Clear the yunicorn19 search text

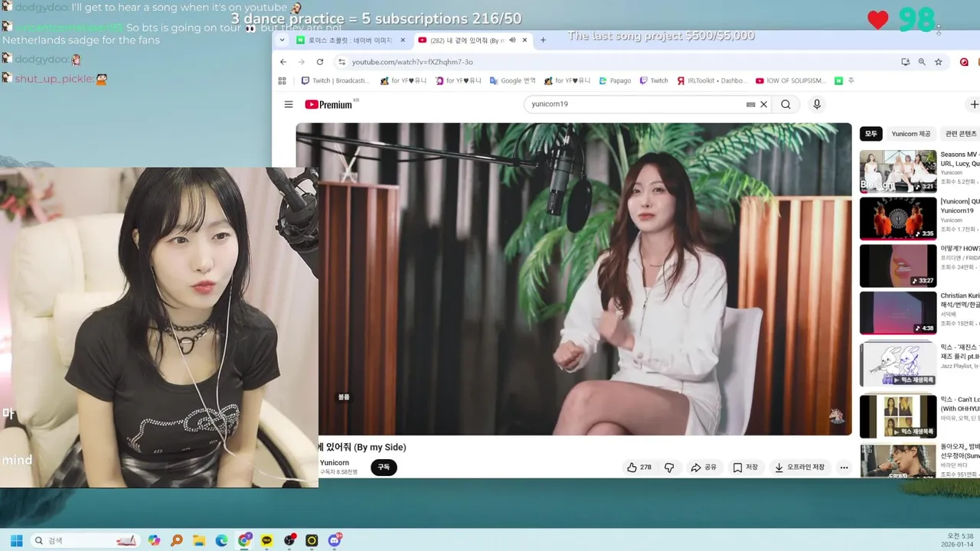[x=763, y=105]
